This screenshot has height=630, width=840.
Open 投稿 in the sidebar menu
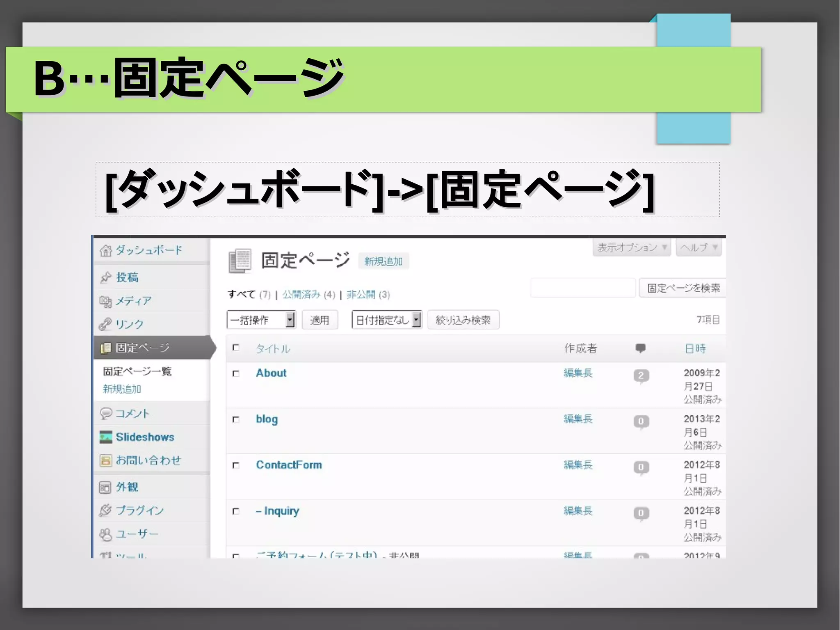click(x=127, y=277)
